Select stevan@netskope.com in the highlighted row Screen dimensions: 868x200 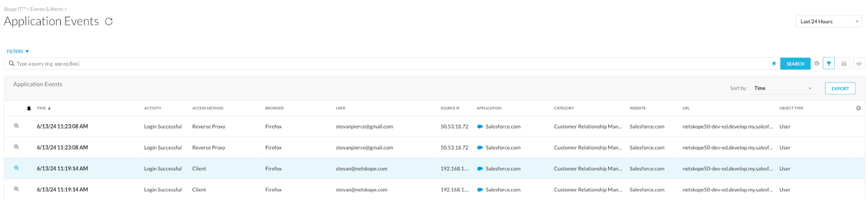point(361,169)
